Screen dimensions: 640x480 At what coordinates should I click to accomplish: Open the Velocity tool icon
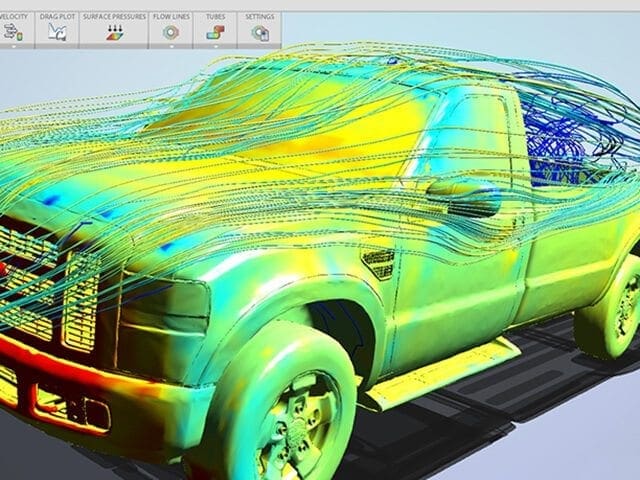[x=13, y=32]
